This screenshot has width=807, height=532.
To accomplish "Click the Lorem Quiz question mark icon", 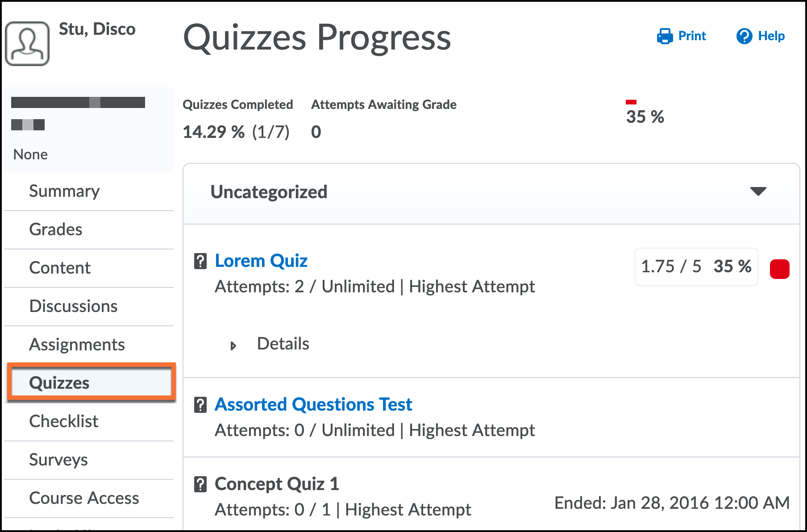I will pyautogui.click(x=200, y=261).
